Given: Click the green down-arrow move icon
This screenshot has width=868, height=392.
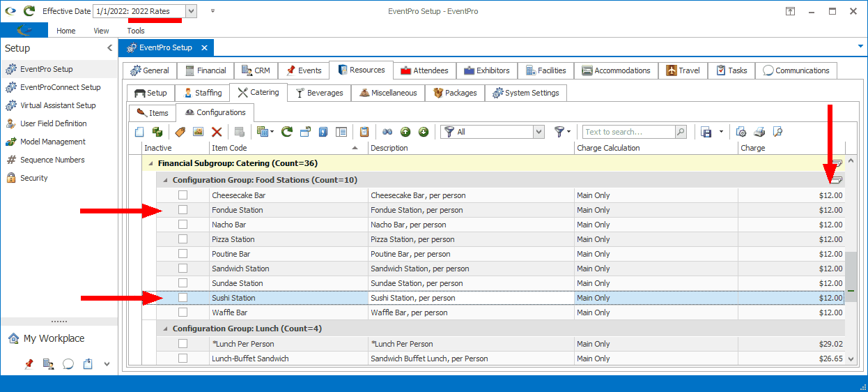Looking at the screenshot, I should [x=424, y=132].
